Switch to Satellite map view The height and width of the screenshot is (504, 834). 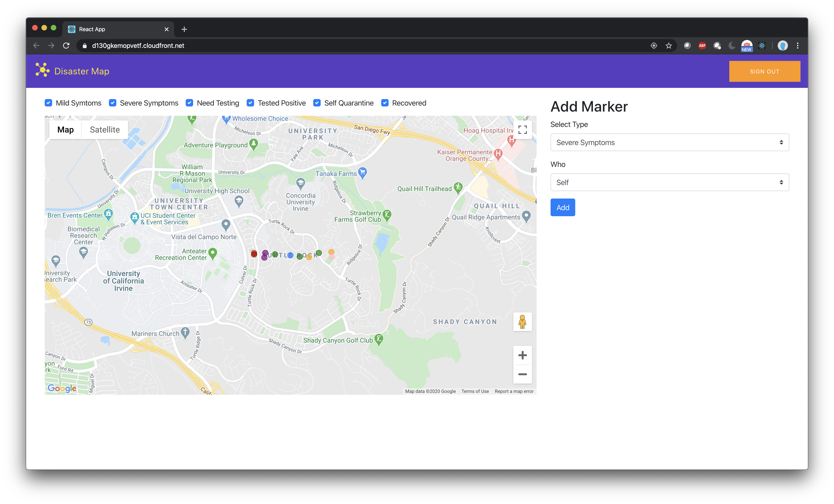point(104,129)
